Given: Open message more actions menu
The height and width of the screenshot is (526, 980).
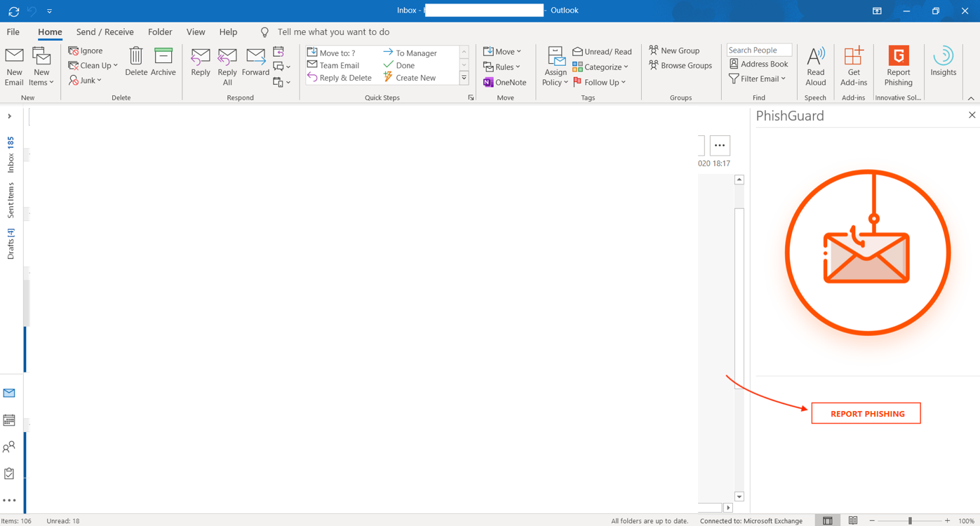Looking at the screenshot, I should point(720,145).
